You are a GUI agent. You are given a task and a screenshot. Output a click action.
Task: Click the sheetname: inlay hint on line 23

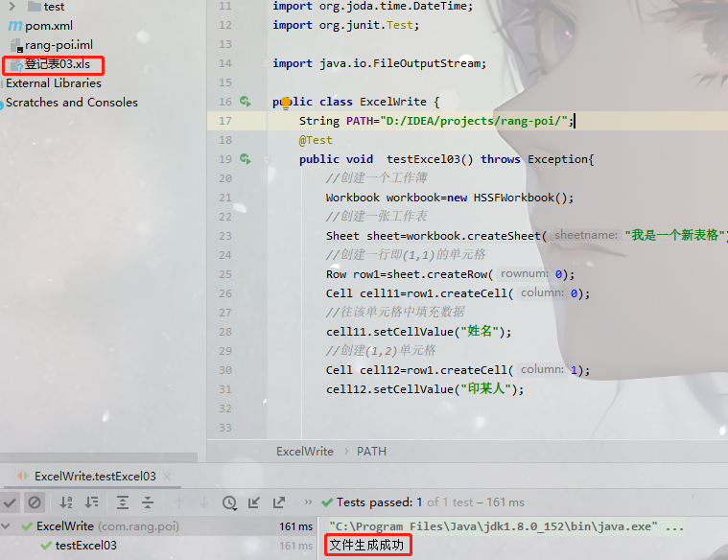point(586,236)
